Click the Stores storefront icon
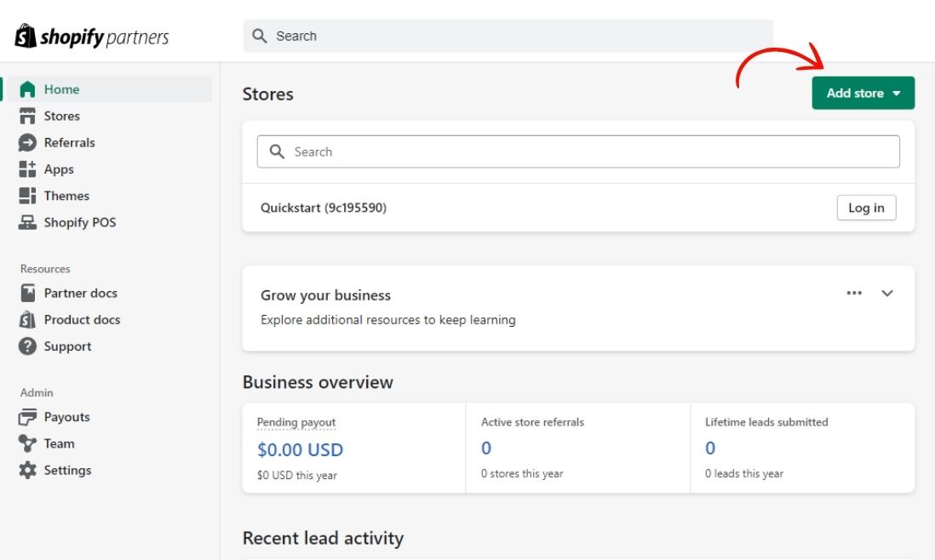The width and height of the screenshot is (935, 560). (x=27, y=116)
